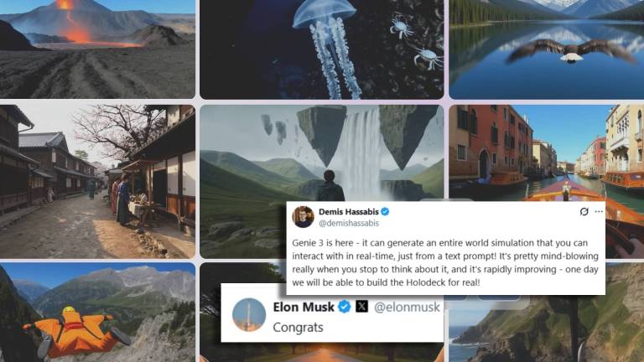The width and height of the screenshot is (644, 362).
Task: Open the three-dot menu on Demis's tweet
Action: pyautogui.click(x=599, y=212)
